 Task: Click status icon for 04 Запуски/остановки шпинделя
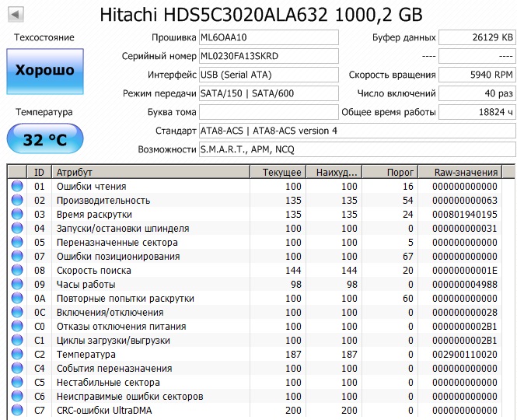(x=17, y=228)
